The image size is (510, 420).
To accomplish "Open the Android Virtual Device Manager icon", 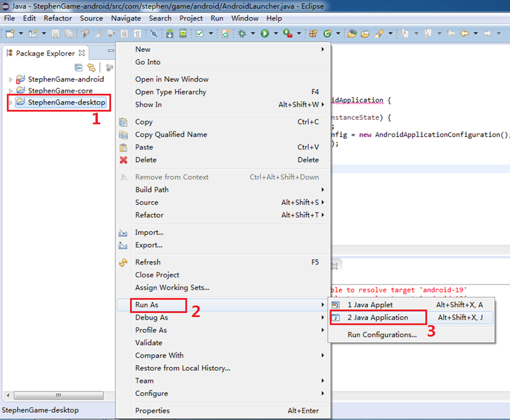I will (183, 34).
